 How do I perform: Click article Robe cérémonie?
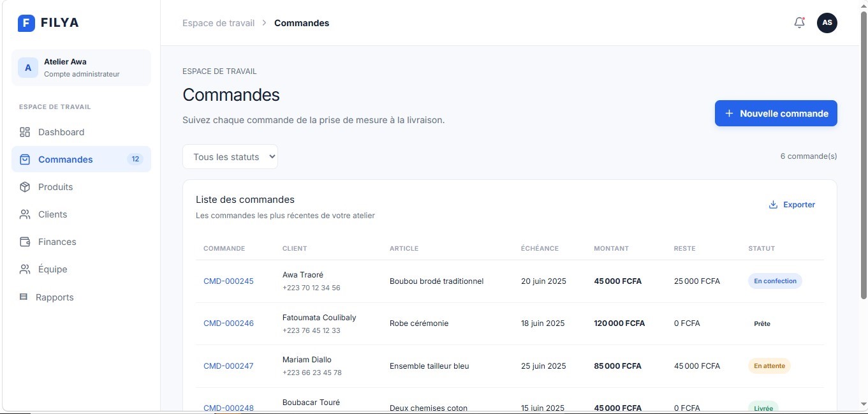click(x=419, y=323)
